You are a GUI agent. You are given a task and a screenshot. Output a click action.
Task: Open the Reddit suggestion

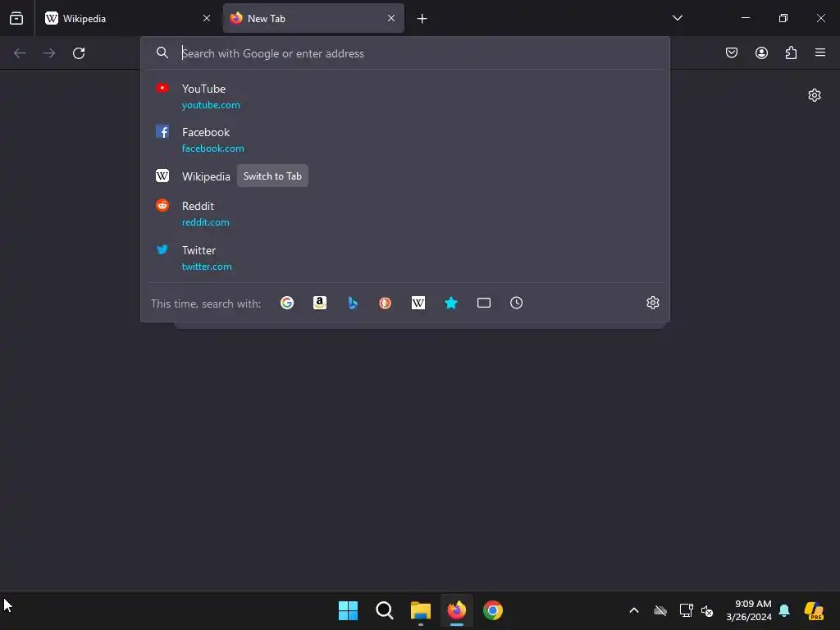pyautogui.click(x=405, y=213)
